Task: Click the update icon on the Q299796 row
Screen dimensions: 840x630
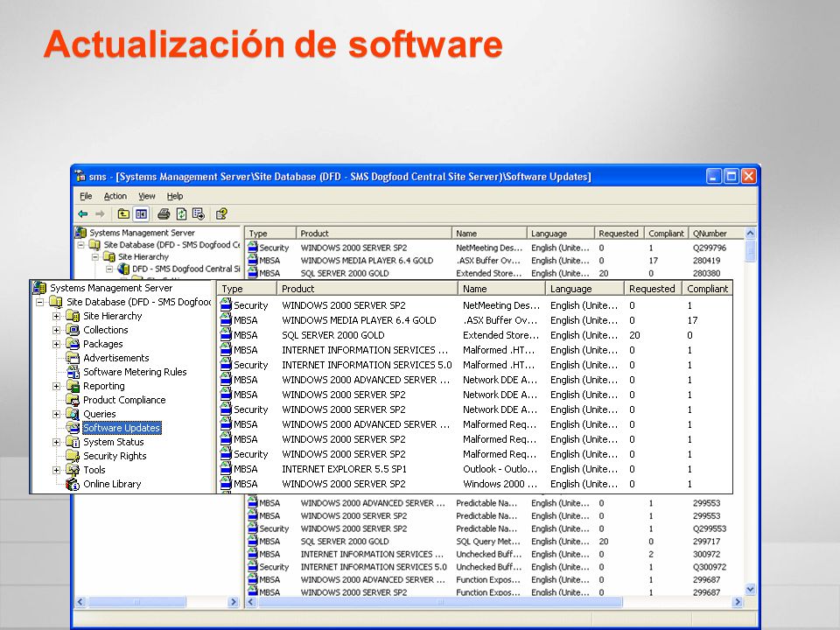Action: pyautogui.click(x=252, y=248)
